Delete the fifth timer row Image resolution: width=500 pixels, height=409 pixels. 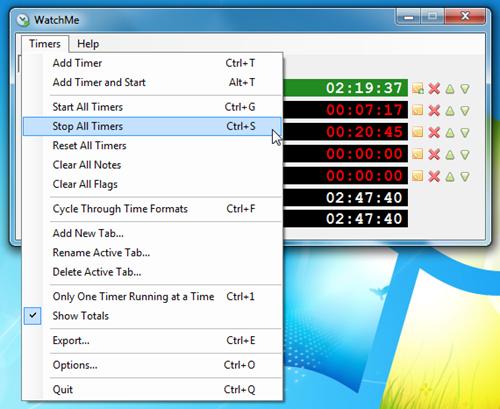[434, 176]
